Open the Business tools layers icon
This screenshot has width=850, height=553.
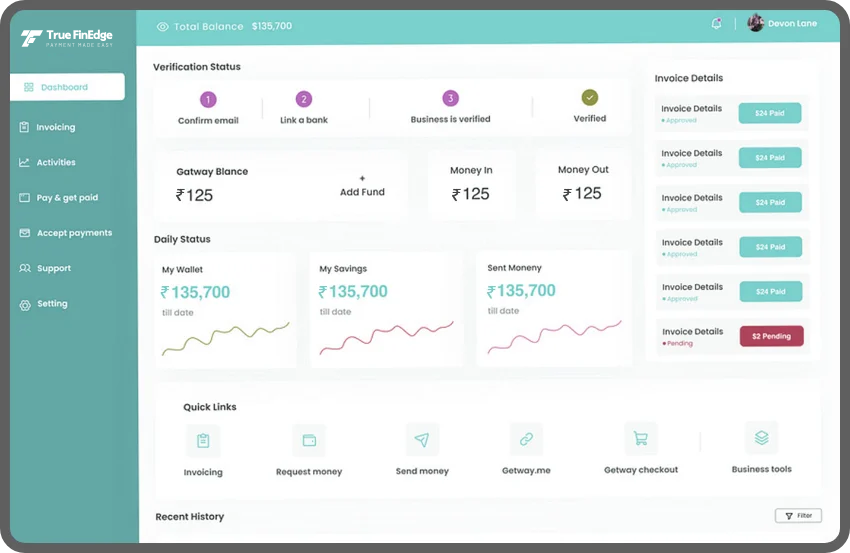[761, 437]
